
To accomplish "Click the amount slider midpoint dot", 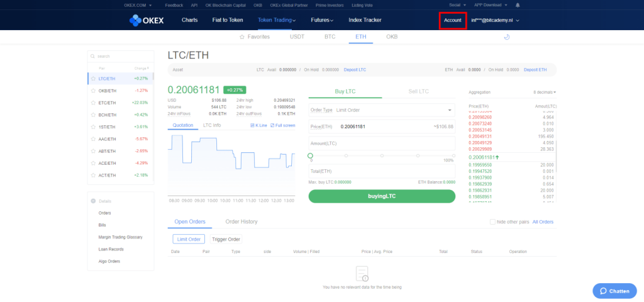I will pos(382,156).
